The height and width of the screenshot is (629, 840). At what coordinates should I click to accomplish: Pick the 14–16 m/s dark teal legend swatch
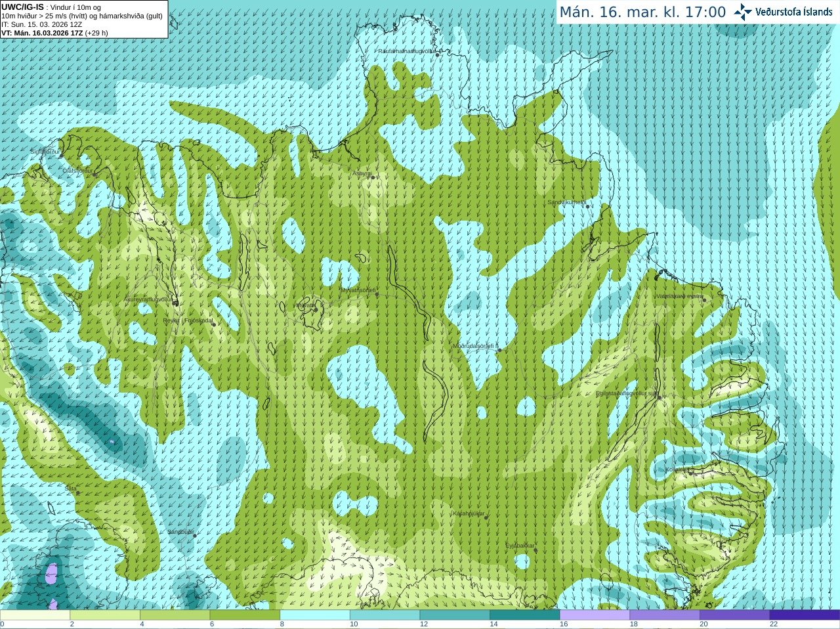click(x=525, y=615)
